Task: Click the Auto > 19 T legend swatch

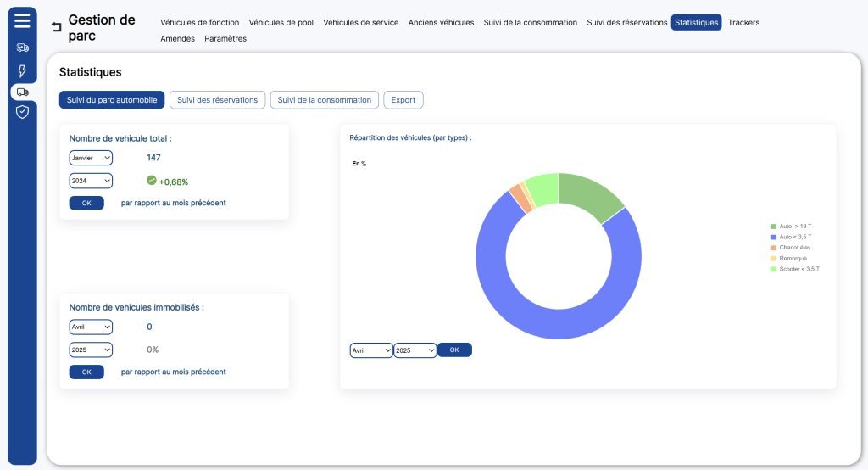Action: (x=773, y=227)
